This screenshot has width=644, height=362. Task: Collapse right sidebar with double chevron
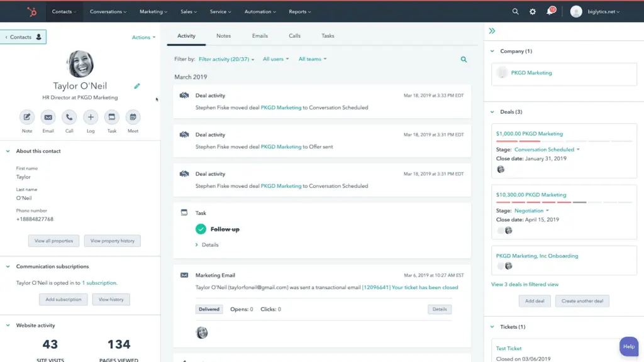click(x=492, y=31)
